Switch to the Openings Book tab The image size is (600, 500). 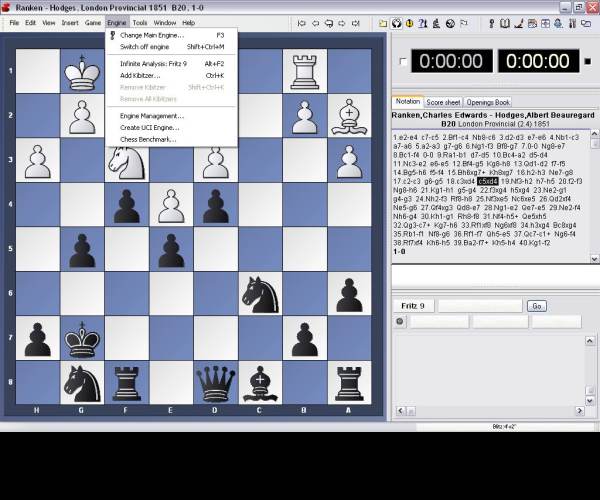click(488, 103)
